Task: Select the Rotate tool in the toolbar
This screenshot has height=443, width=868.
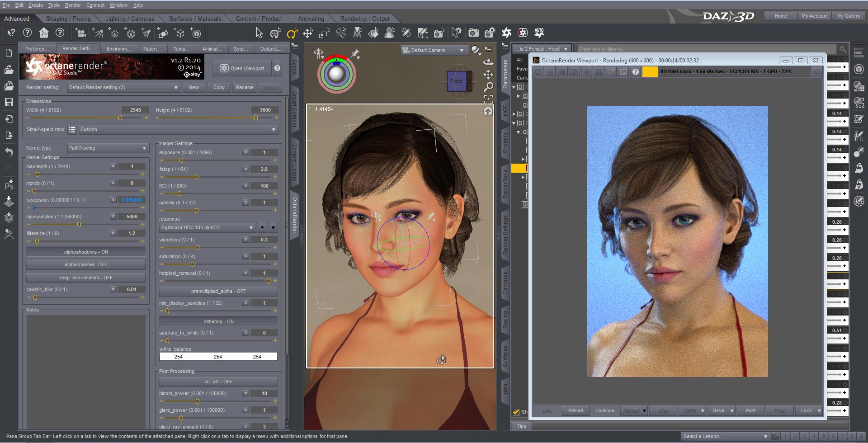Action: point(292,33)
